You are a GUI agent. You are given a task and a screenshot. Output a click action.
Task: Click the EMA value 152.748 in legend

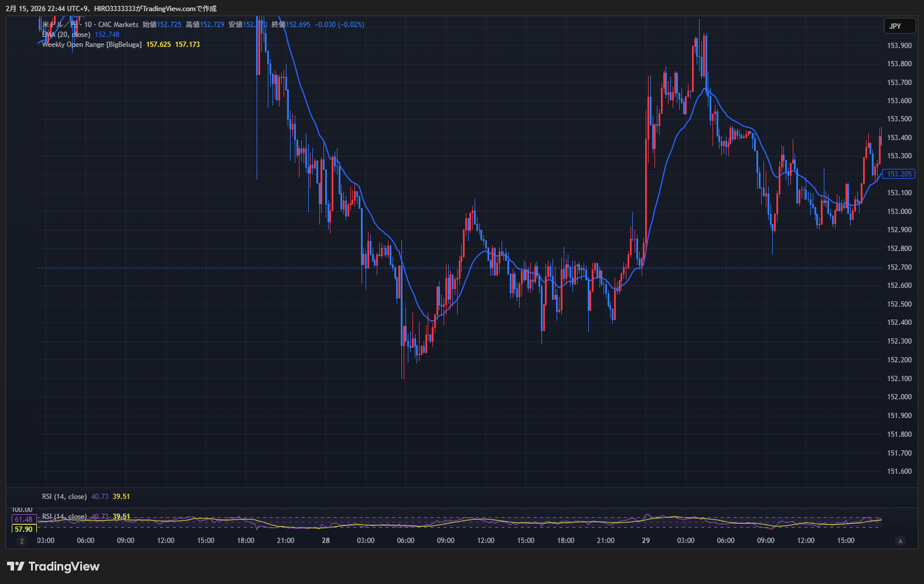coord(107,35)
